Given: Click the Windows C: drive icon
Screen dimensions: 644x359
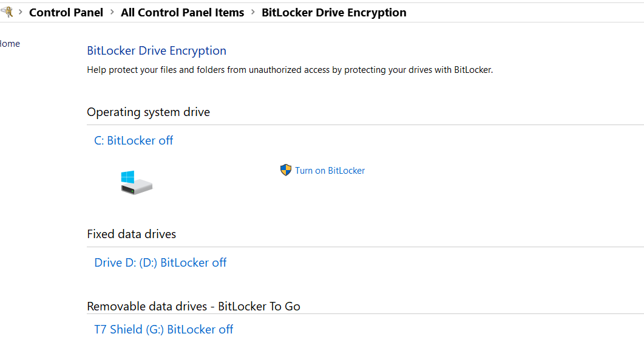Looking at the screenshot, I should pos(136,182).
